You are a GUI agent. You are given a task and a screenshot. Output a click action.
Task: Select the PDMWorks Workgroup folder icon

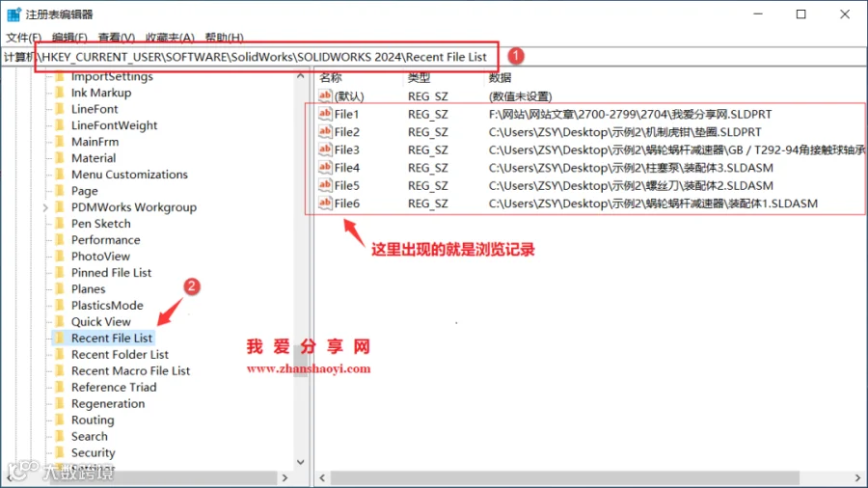click(59, 207)
